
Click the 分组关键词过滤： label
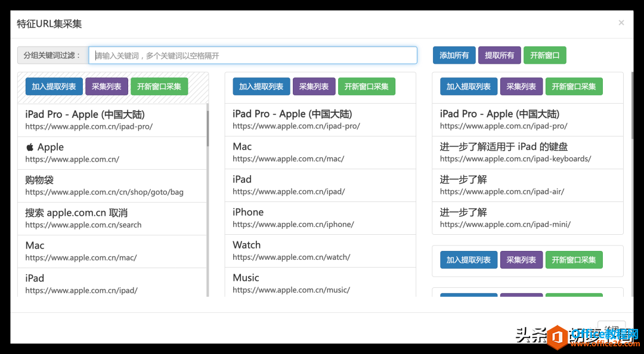coord(52,55)
